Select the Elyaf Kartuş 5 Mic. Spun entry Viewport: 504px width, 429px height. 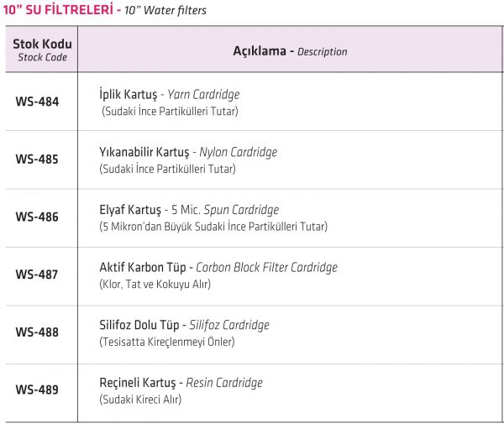point(189,210)
